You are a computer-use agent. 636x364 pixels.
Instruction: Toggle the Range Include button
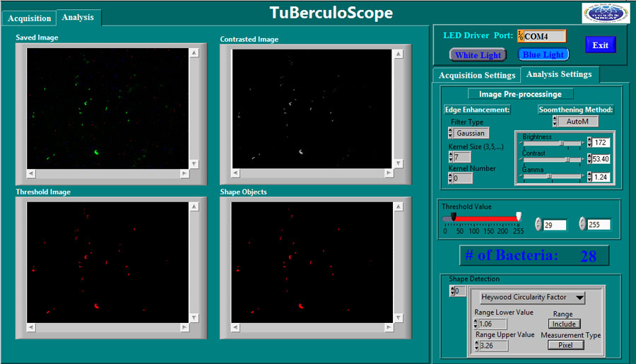[x=564, y=324]
